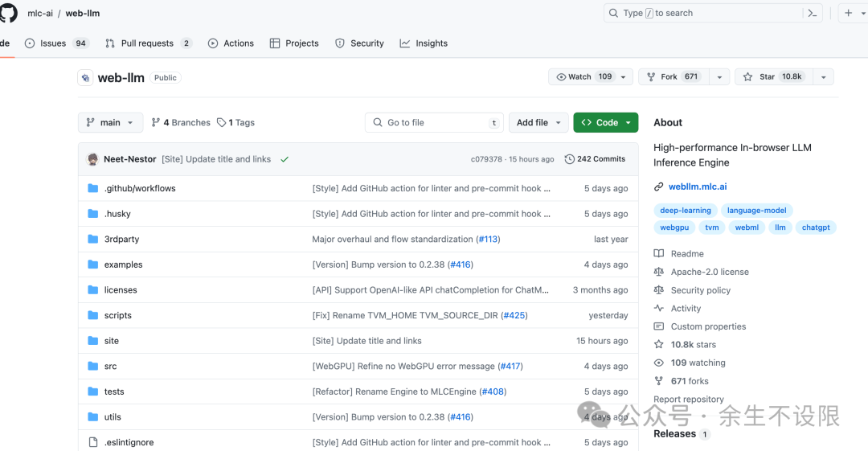Click the examples folder icon
The width and height of the screenshot is (868, 451).
pos(93,264)
